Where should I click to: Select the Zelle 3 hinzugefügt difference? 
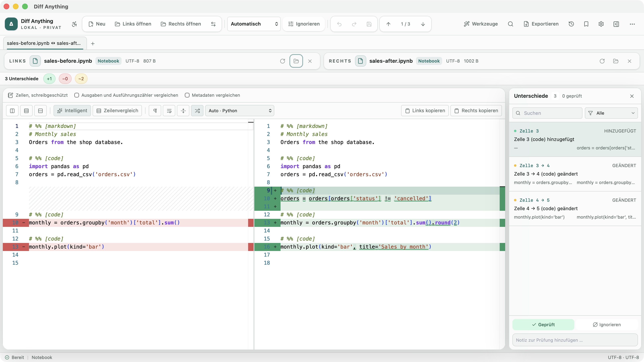[x=575, y=139]
